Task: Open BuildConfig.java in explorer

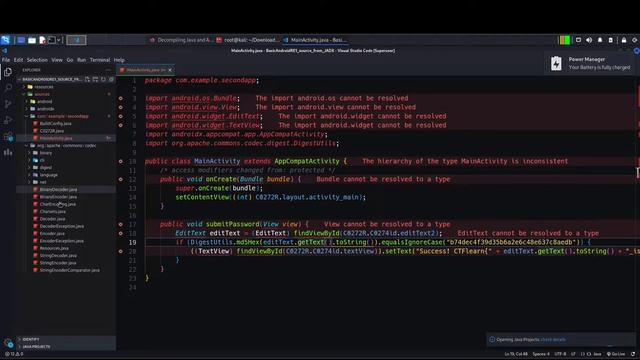Action: [x=56, y=124]
